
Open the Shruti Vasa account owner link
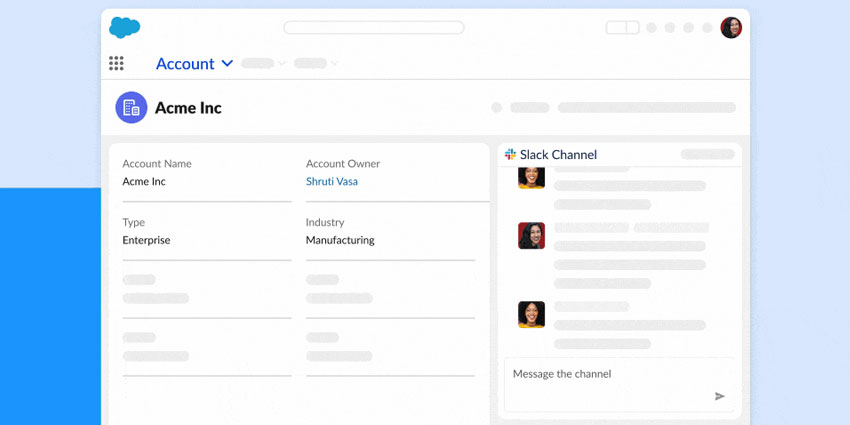(x=332, y=182)
